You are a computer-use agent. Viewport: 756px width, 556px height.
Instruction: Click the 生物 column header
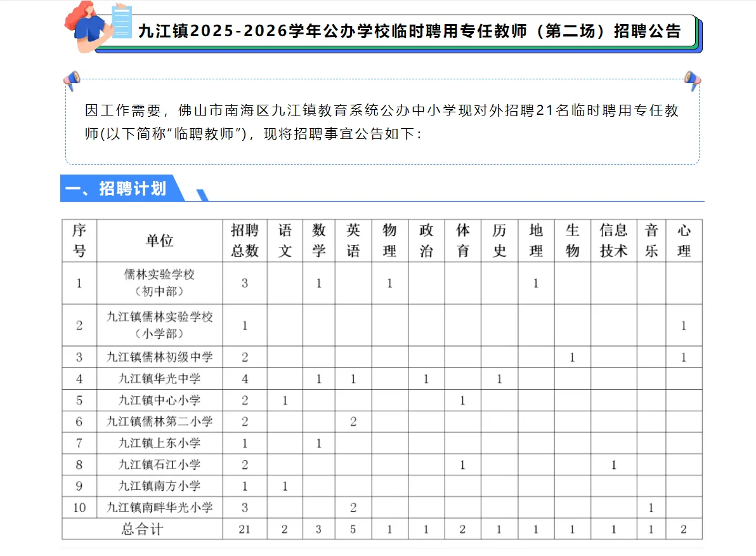click(x=572, y=241)
